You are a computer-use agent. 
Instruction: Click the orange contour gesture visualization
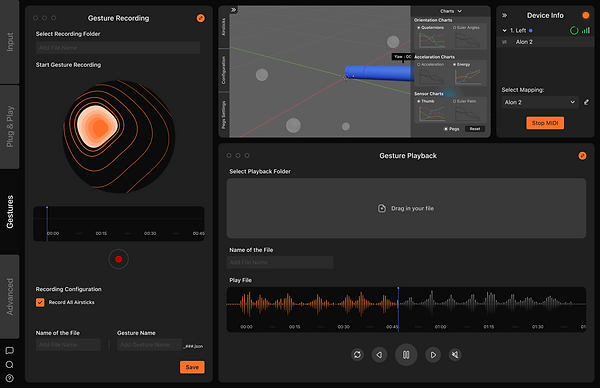pos(119,137)
